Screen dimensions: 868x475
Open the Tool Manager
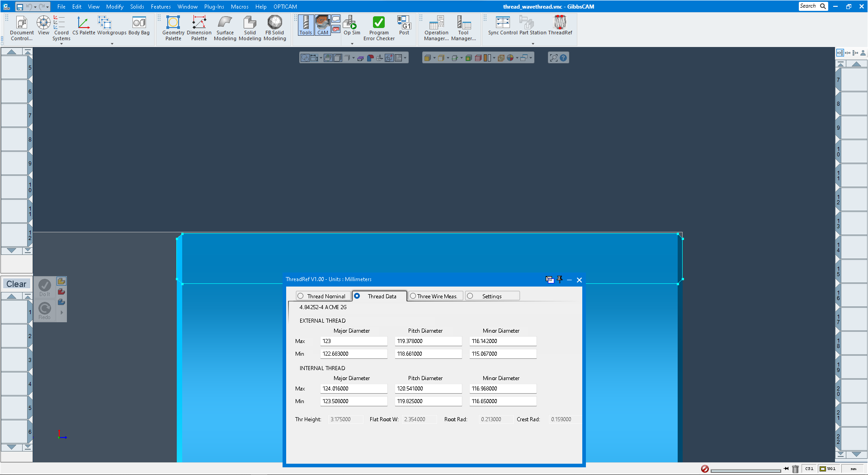pyautogui.click(x=464, y=25)
